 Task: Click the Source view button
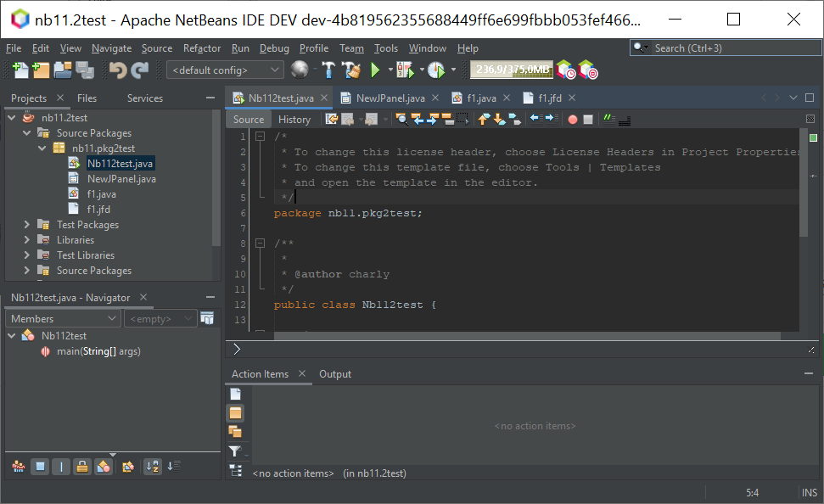point(249,120)
